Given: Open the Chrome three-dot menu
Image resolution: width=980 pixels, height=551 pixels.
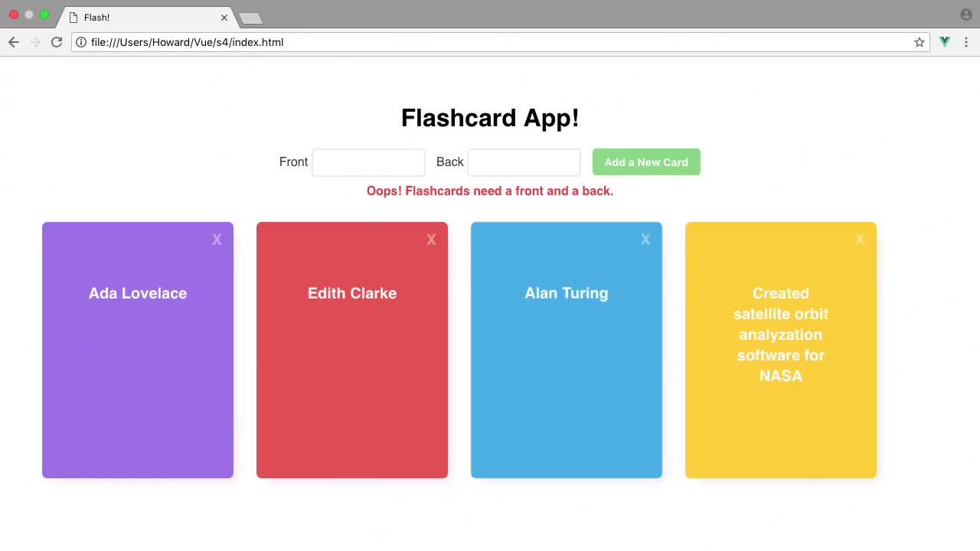Looking at the screenshot, I should click(x=966, y=42).
